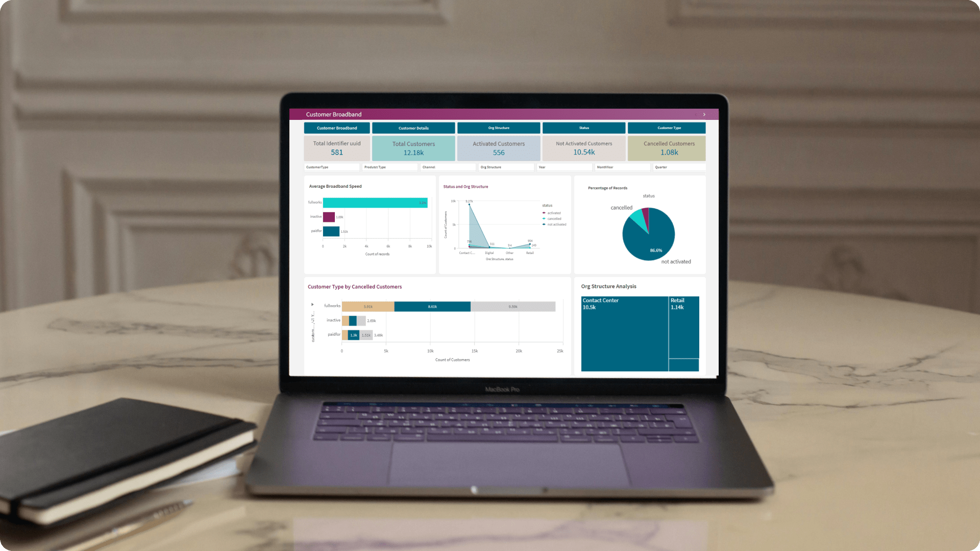Image resolution: width=980 pixels, height=551 pixels.
Task: Click Activated Customers 556 metric card
Action: (x=498, y=147)
